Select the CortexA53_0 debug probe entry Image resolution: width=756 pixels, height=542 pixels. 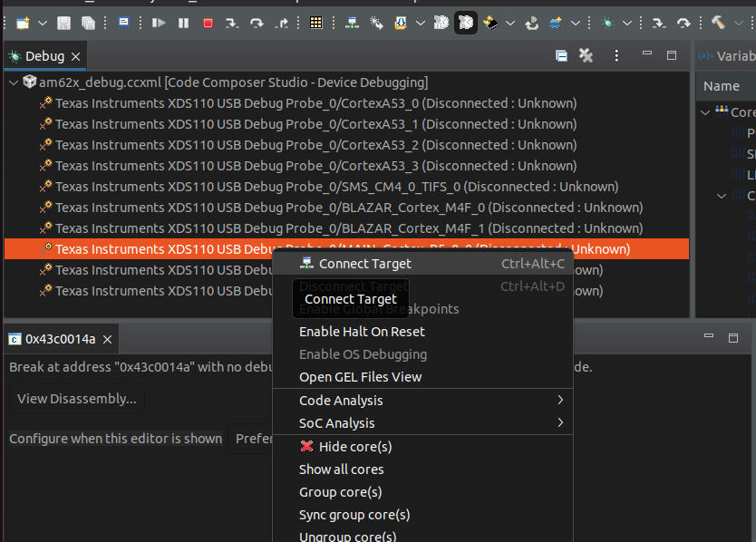pos(315,103)
